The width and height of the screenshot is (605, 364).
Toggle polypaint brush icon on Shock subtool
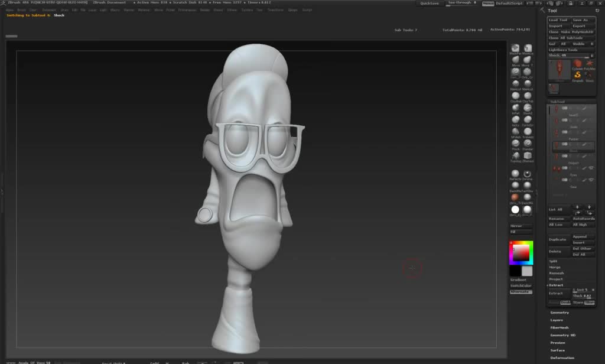tap(584, 144)
